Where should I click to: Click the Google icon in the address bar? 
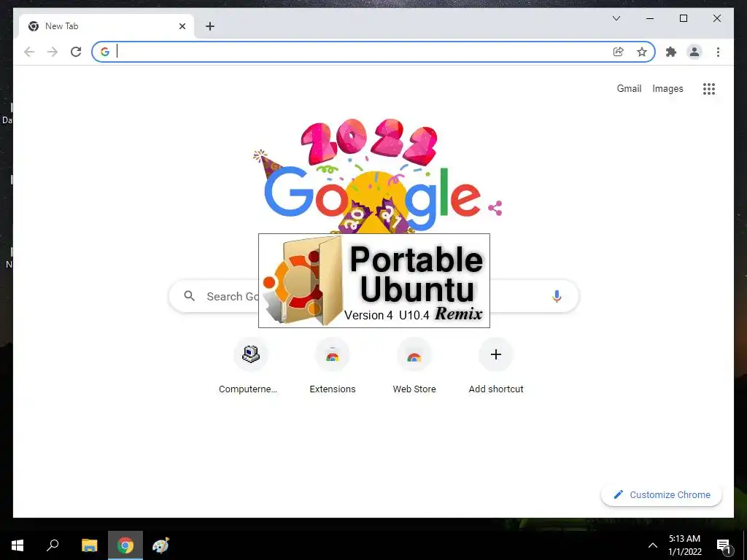(x=105, y=52)
